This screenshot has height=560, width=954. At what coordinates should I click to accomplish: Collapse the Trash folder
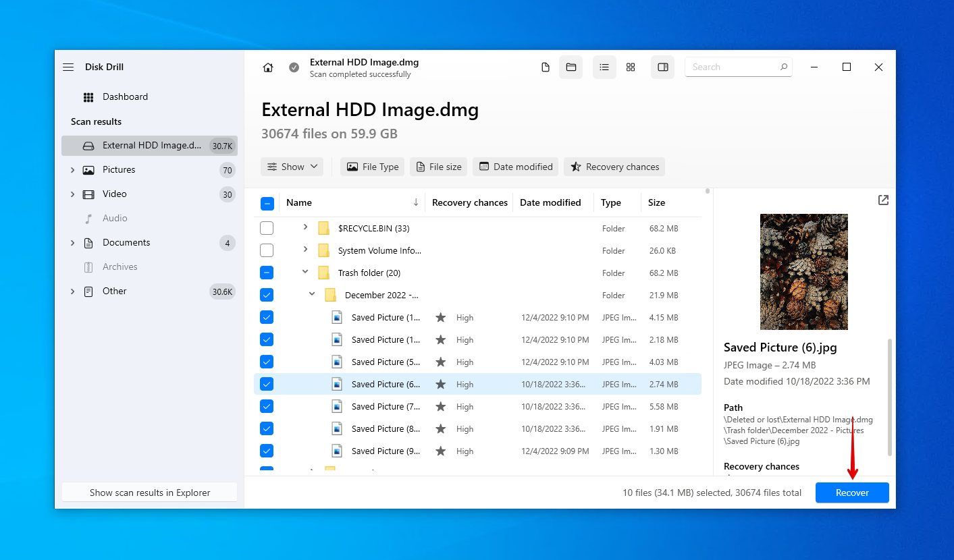click(x=305, y=272)
